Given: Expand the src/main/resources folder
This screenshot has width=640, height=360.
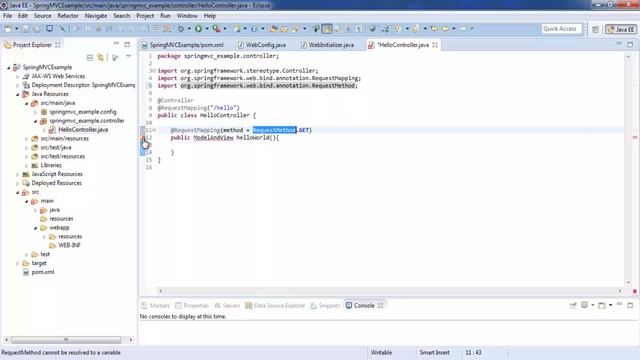Looking at the screenshot, I should tap(27, 139).
